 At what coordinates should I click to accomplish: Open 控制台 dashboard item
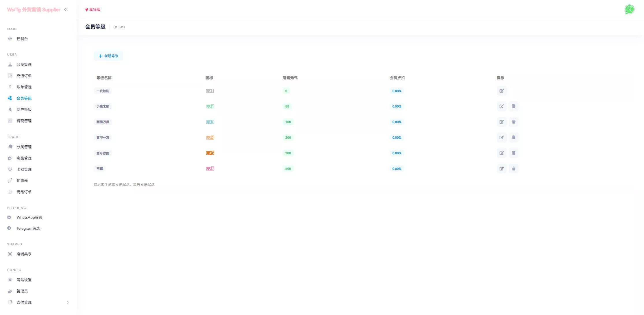pos(22,39)
